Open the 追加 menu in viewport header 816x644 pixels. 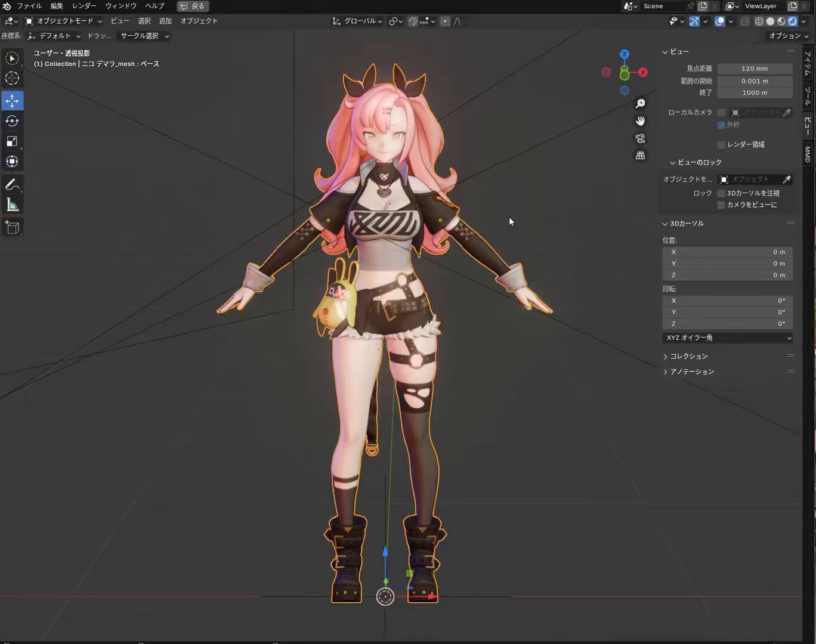[x=165, y=21]
